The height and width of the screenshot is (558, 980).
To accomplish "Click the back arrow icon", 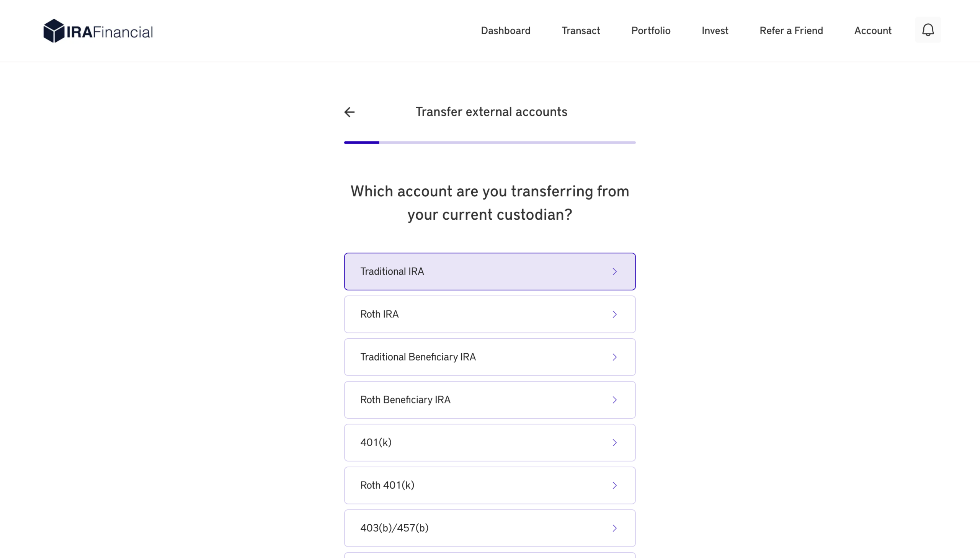I will 349,112.
